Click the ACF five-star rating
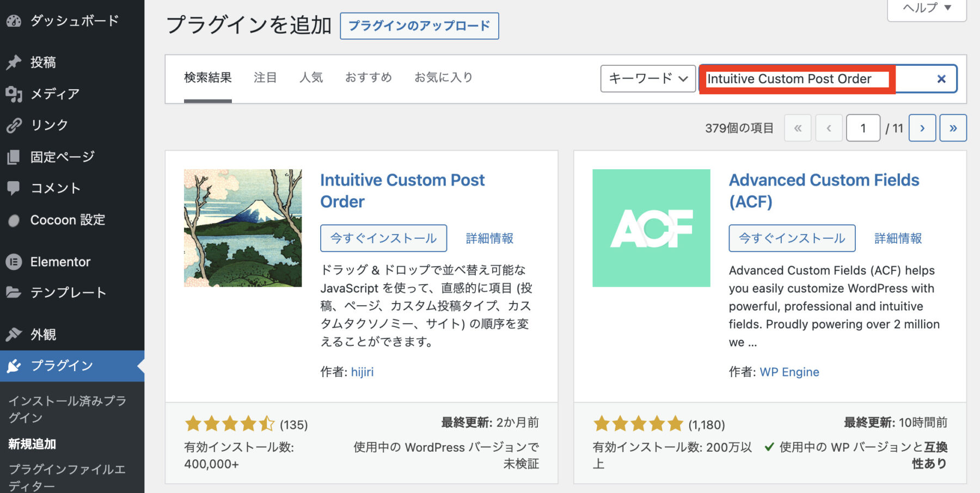Screen dimensions: 980x493 coord(639,423)
